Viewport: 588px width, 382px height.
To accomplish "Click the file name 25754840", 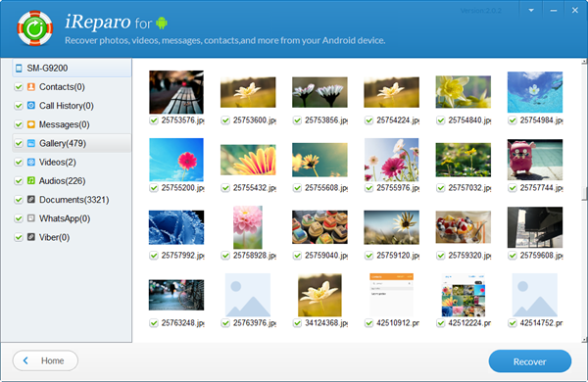I will (469, 120).
